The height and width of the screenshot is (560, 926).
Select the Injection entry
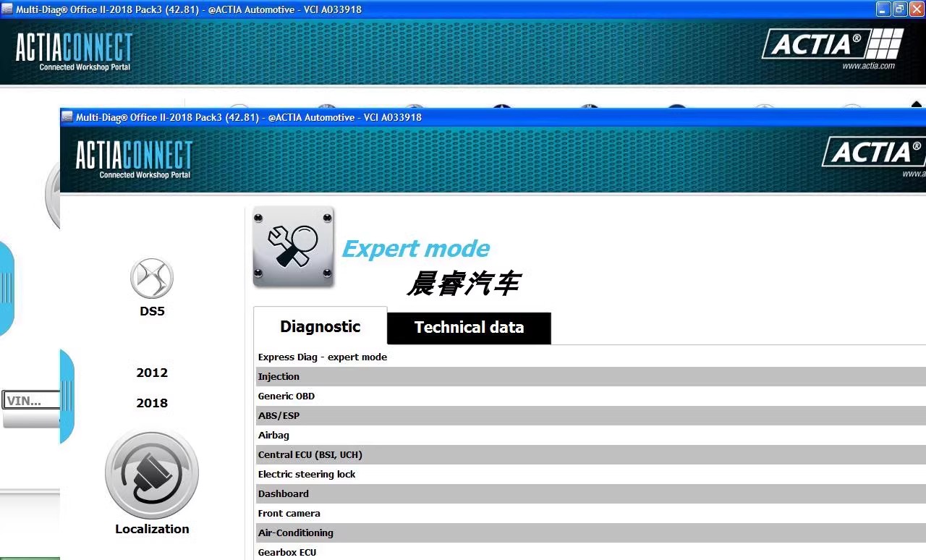click(x=590, y=376)
